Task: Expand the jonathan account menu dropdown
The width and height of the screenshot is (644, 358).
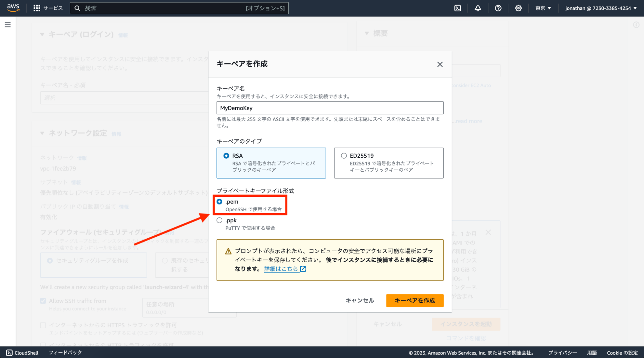Action: pos(601,8)
